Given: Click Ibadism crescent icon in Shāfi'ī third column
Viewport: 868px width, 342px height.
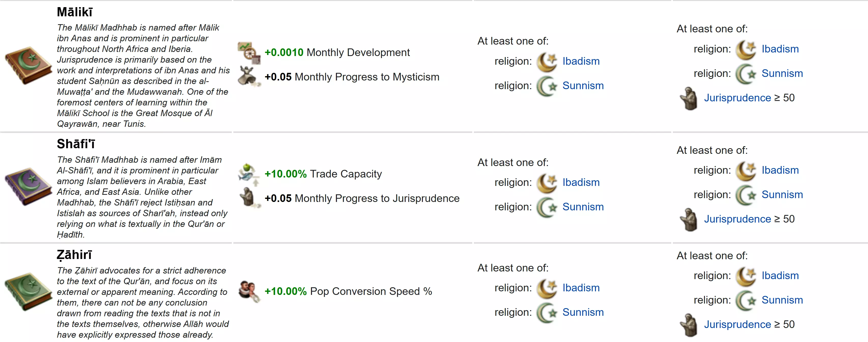Looking at the screenshot, I should (547, 183).
